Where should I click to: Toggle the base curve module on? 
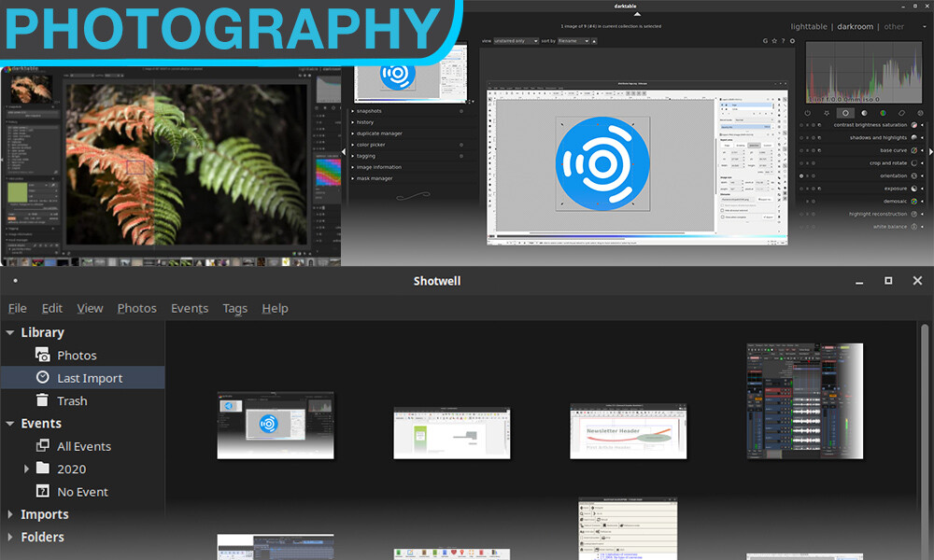point(801,150)
